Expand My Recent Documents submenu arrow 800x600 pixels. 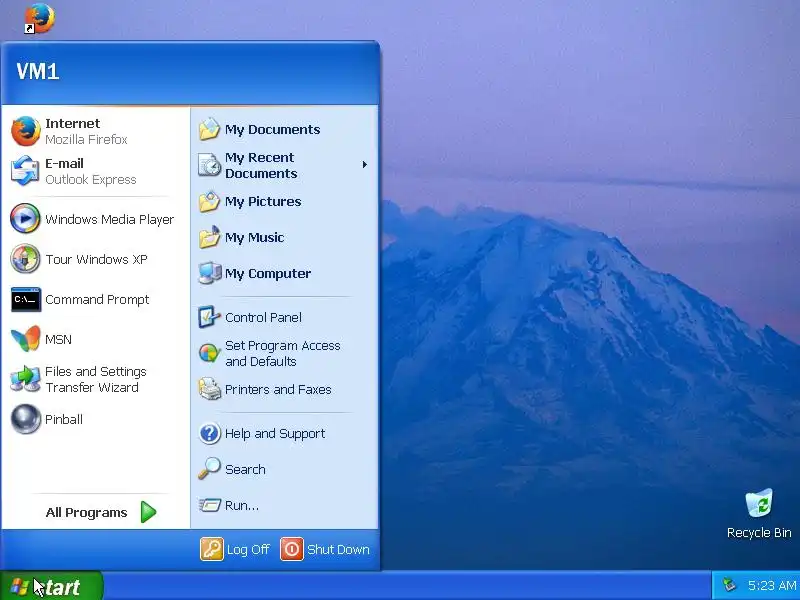click(x=365, y=164)
